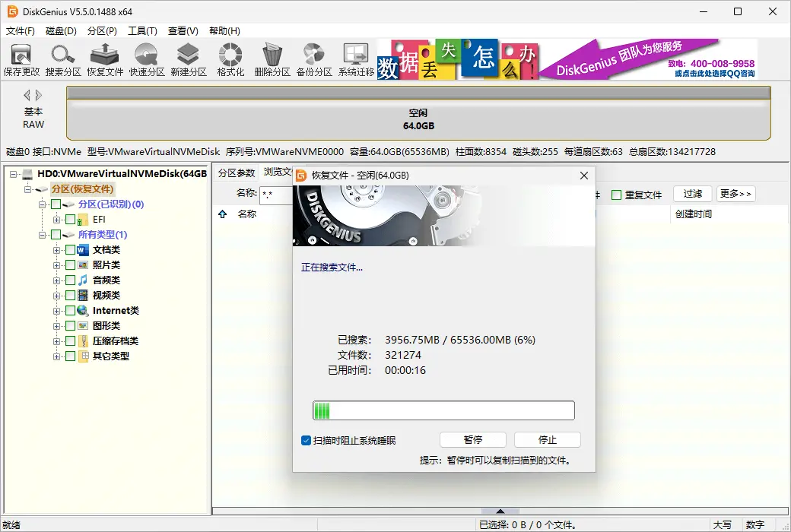The height and width of the screenshot is (532, 791).
Task: Switch to the 分区参数 tab
Action: coord(236,173)
